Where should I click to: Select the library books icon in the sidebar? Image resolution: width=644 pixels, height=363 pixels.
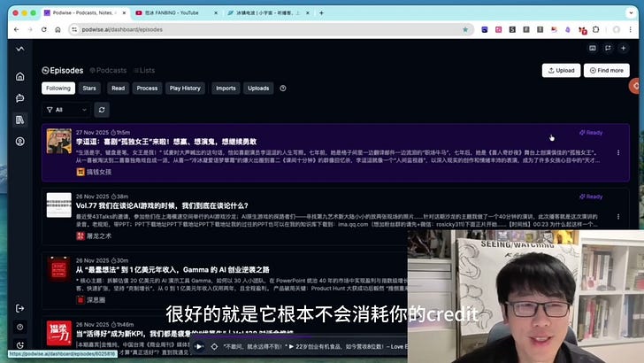(19, 120)
